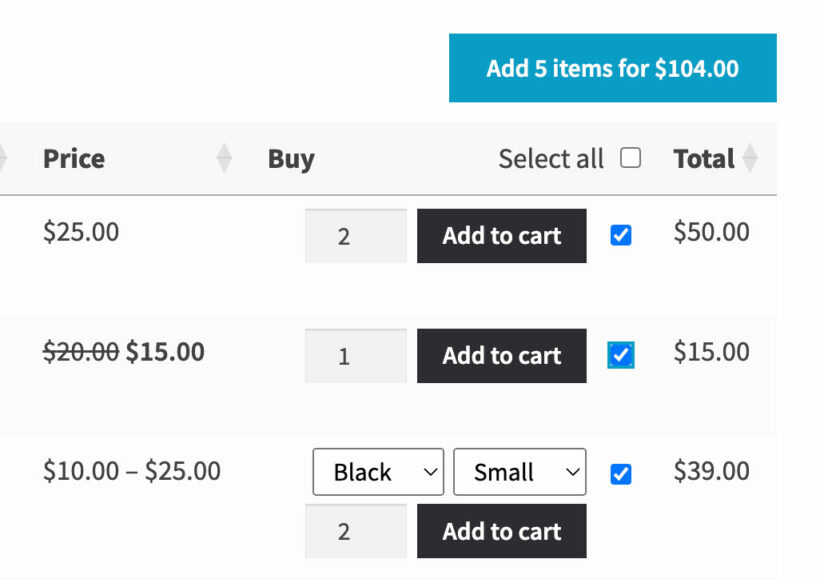Uncheck the highlighted checkbox in the $15.00 row
820x579 pixels.
coord(621,355)
